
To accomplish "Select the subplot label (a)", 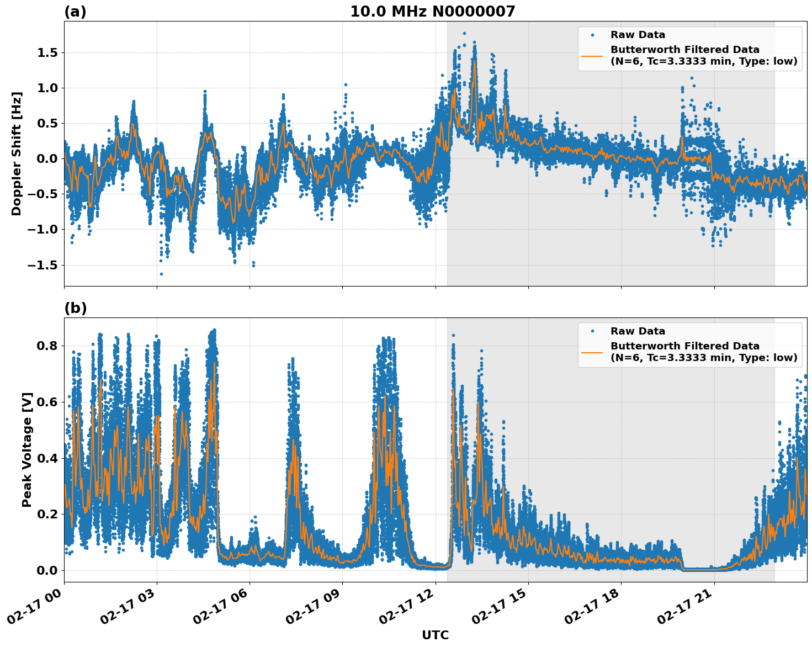I will (x=75, y=10).
